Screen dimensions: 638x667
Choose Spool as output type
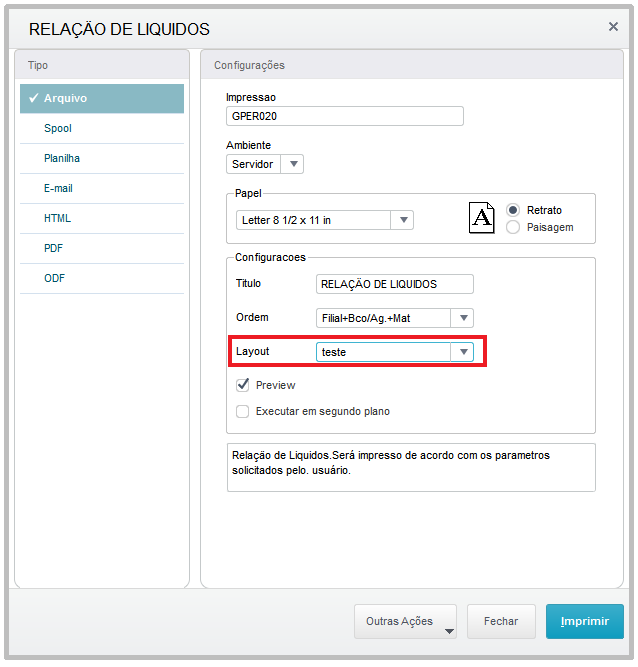pyautogui.click(x=102, y=128)
